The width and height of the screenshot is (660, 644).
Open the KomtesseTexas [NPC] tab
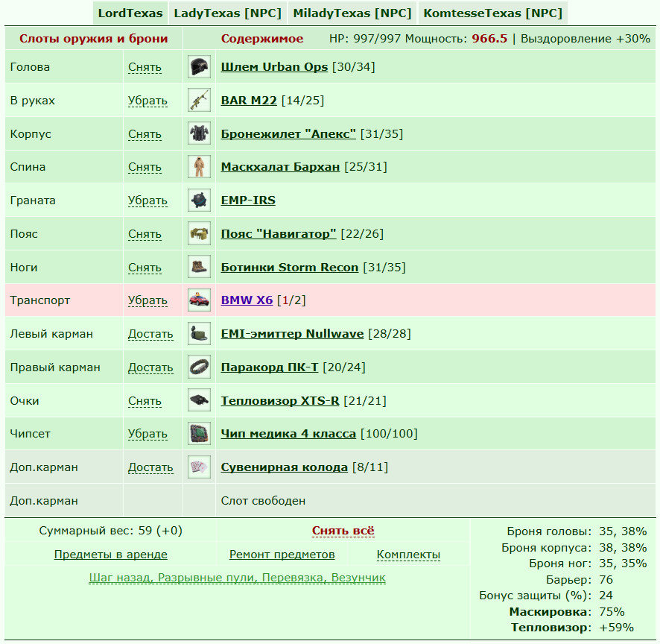pyautogui.click(x=493, y=13)
